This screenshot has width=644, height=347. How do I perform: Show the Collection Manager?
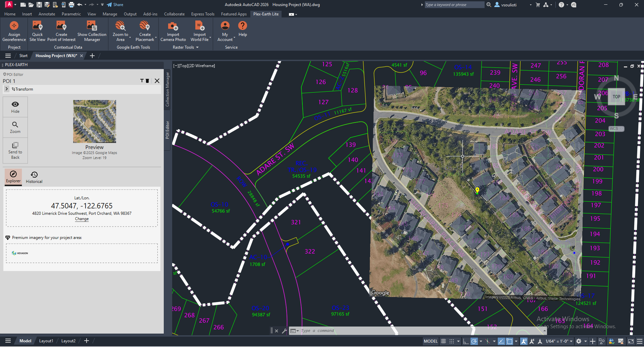coord(92,31)
